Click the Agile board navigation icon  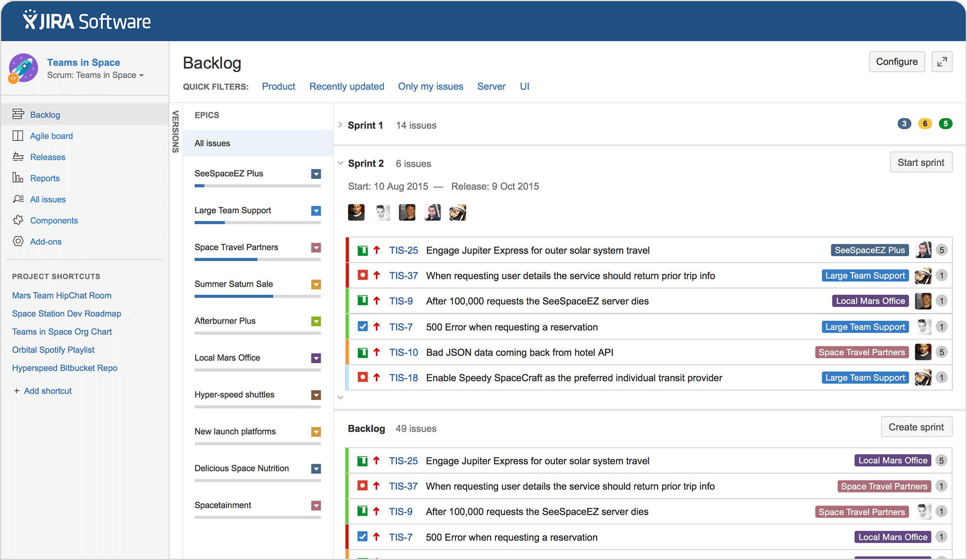(x=18, y=135)
